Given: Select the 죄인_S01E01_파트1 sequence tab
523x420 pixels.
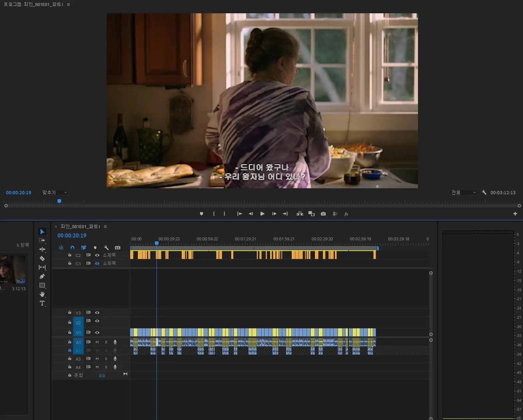Looking at the screenshot, I should click(80, 226).
